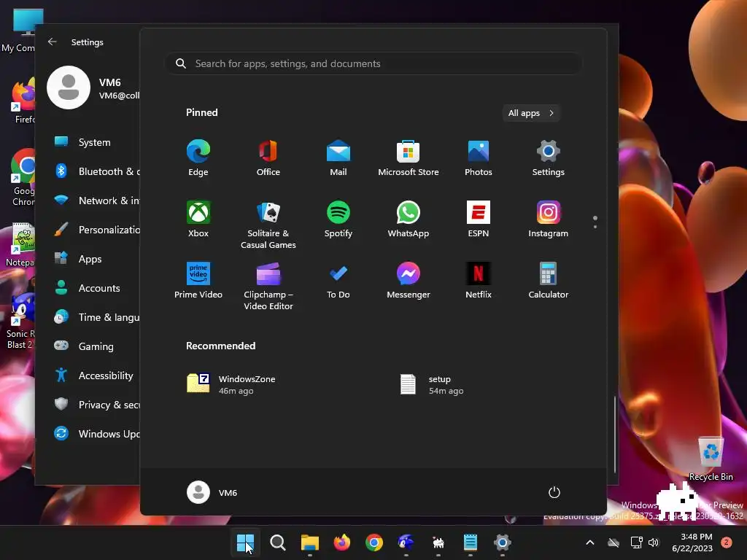
Task: Click the power button in Start menu
Action: [x=554, y=492]
